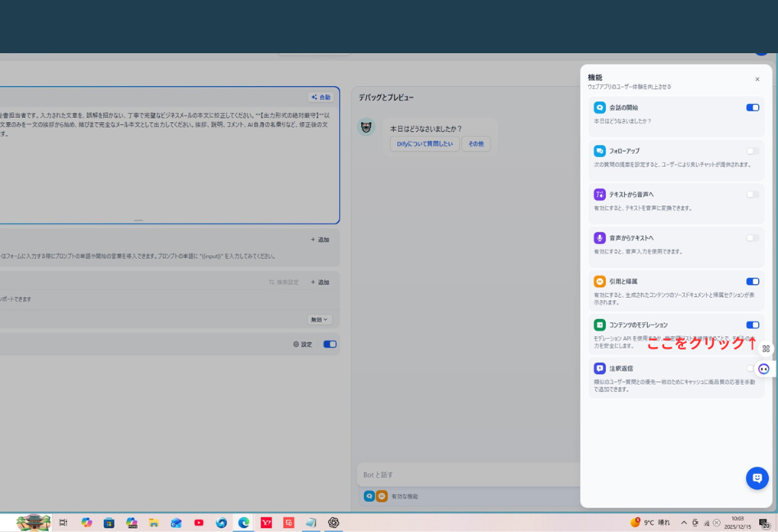Expand the 無効 dropdown
This screenshot has height=532, width=778.
(319, 319)
